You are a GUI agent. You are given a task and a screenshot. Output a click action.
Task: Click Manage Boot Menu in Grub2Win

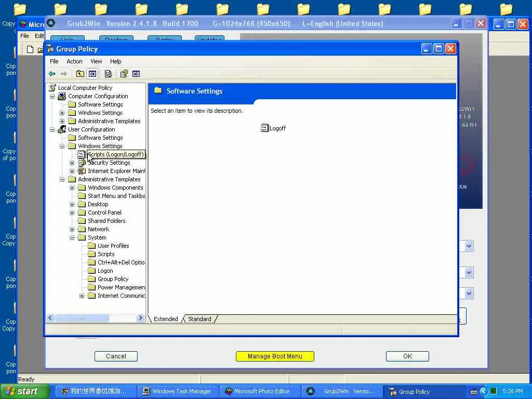click(275, 356)
